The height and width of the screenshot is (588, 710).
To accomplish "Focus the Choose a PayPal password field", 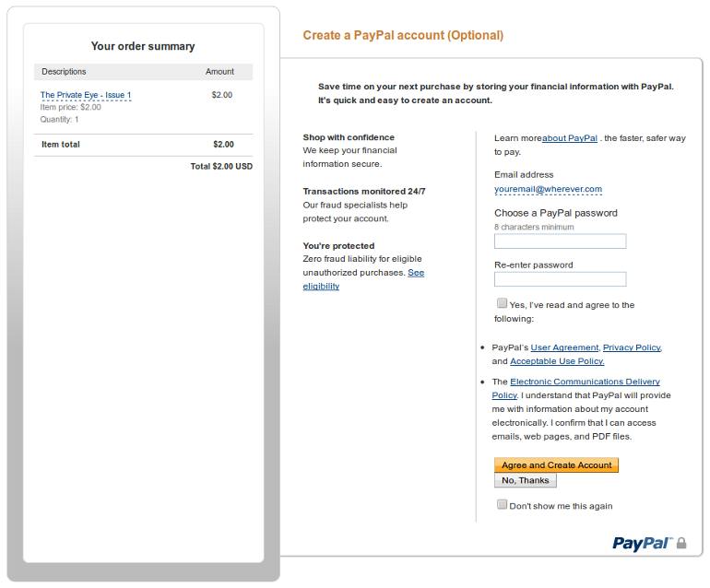I will tap(560, 241).
